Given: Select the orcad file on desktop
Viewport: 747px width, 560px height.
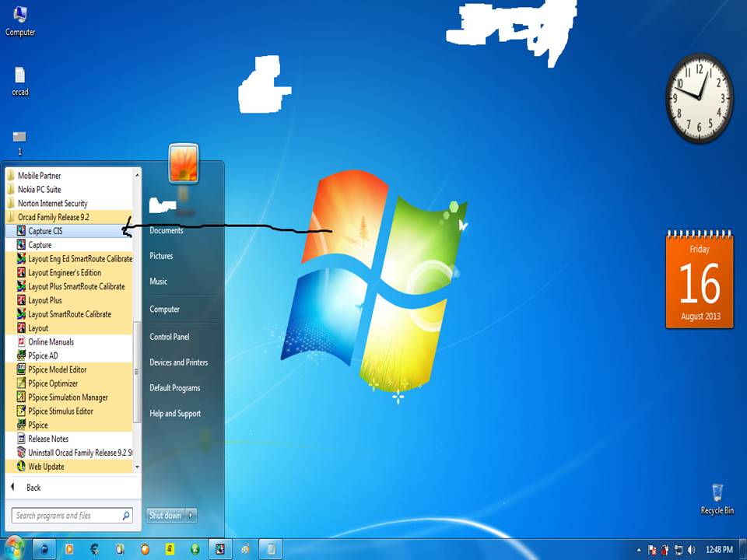Looking at the screenshot, I should pos(20,82).
